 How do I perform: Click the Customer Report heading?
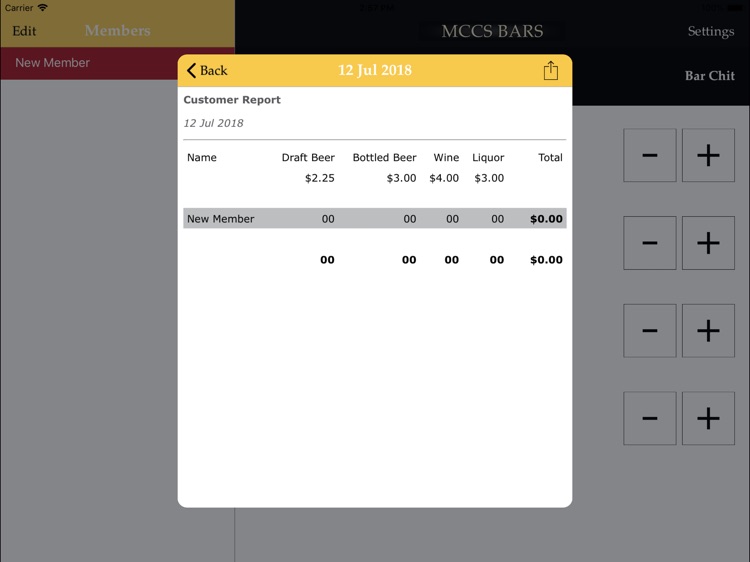pos(232,100)
